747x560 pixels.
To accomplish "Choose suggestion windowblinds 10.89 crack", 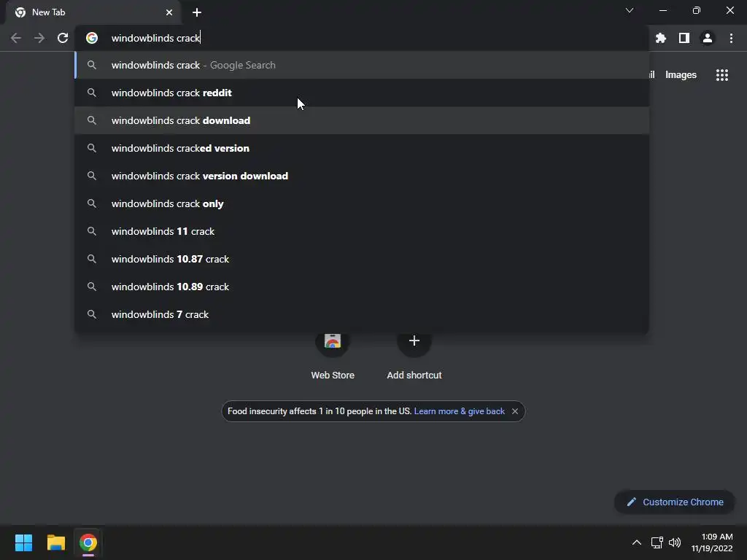I will point(362,287).
